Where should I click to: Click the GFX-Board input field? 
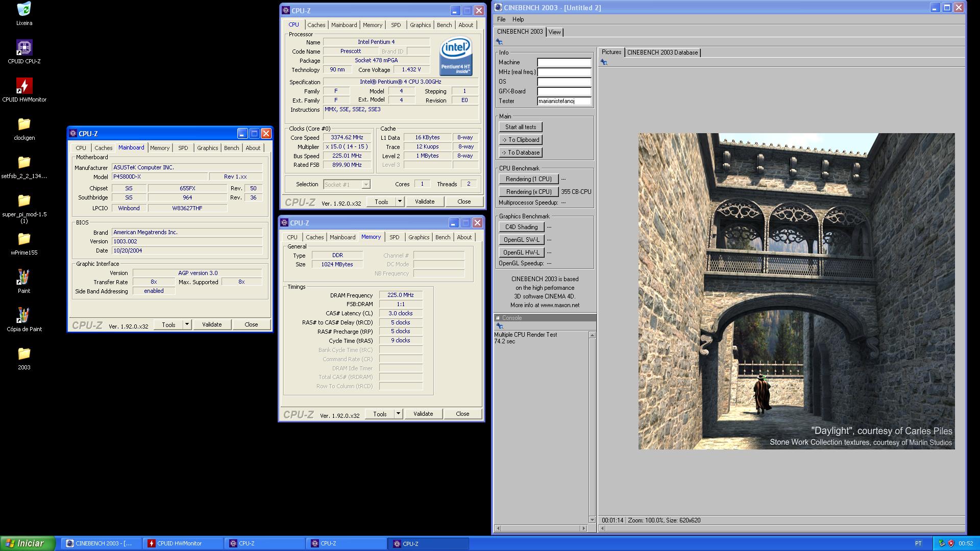tap(564, 91)
